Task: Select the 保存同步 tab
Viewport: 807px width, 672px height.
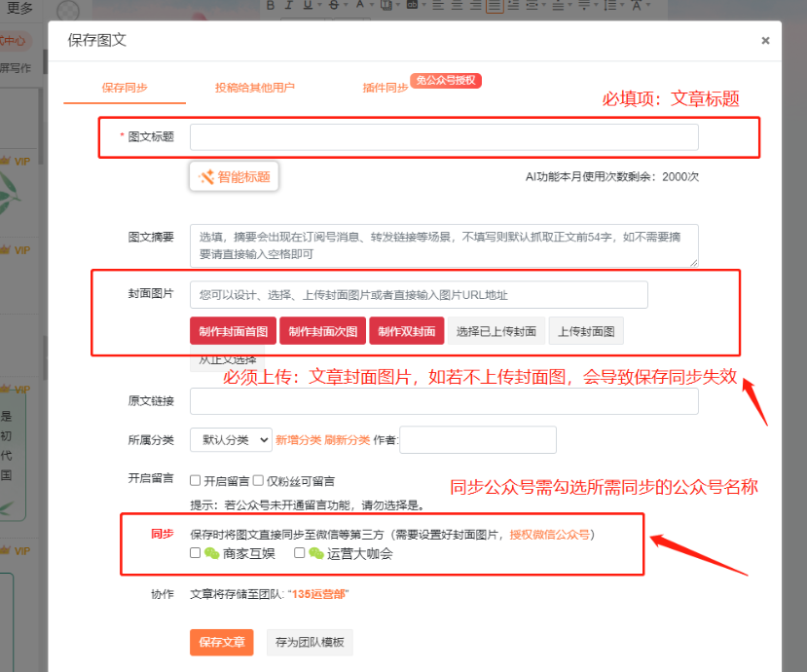Action: (125, 88)
